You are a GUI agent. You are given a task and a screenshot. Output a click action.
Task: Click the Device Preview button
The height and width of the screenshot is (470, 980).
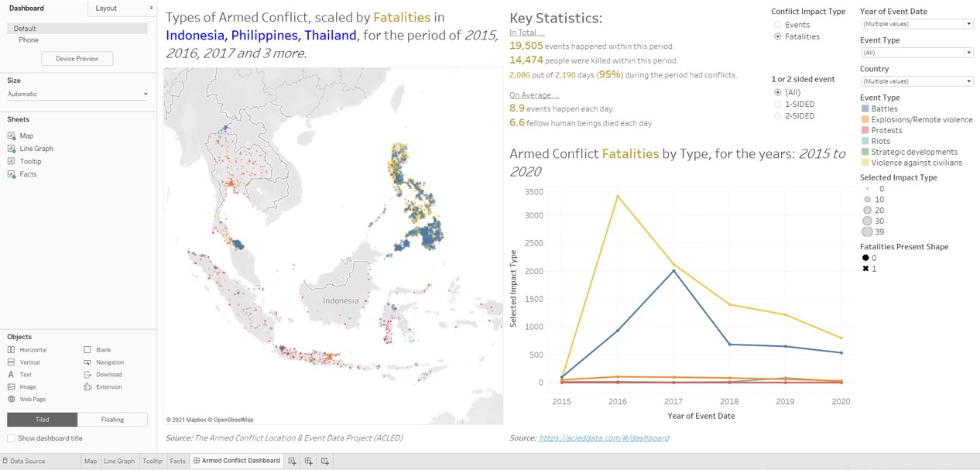point(77,59)
